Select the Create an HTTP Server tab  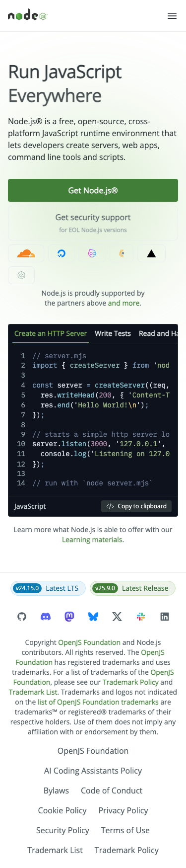click(x=51, y=333)
